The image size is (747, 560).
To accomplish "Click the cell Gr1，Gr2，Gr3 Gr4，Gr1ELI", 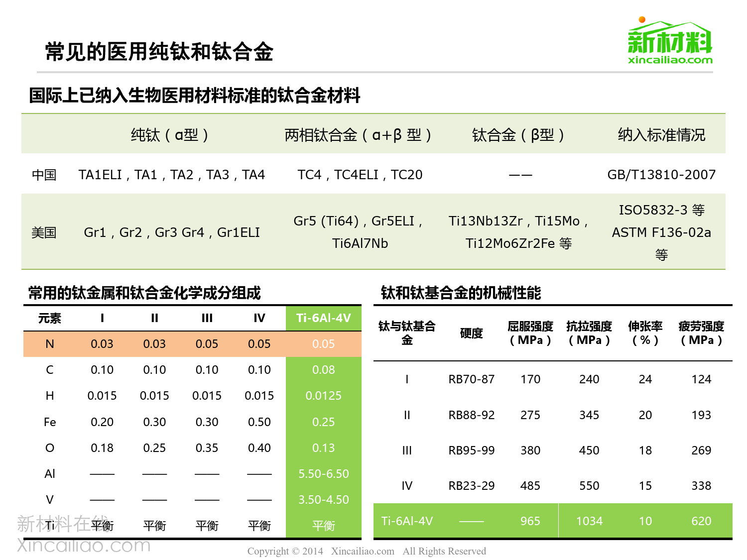I will (x=172, y=232).
